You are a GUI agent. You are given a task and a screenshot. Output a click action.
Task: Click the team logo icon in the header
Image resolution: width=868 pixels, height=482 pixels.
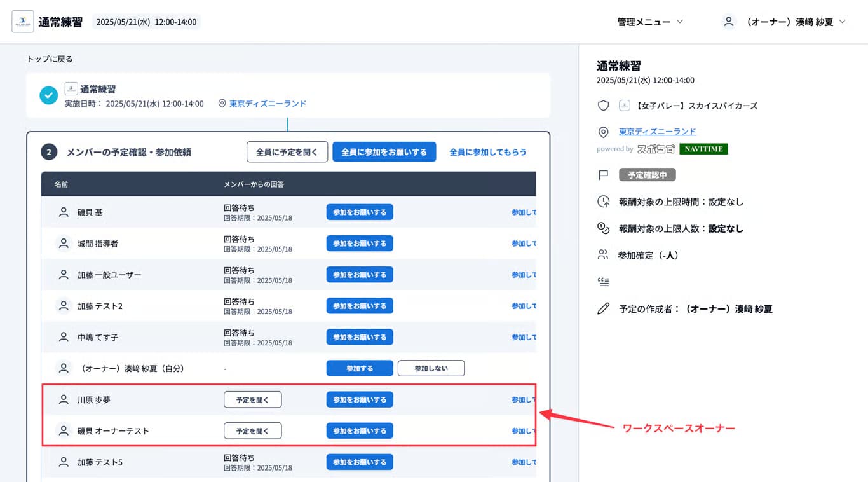click(x=22, y=21)
